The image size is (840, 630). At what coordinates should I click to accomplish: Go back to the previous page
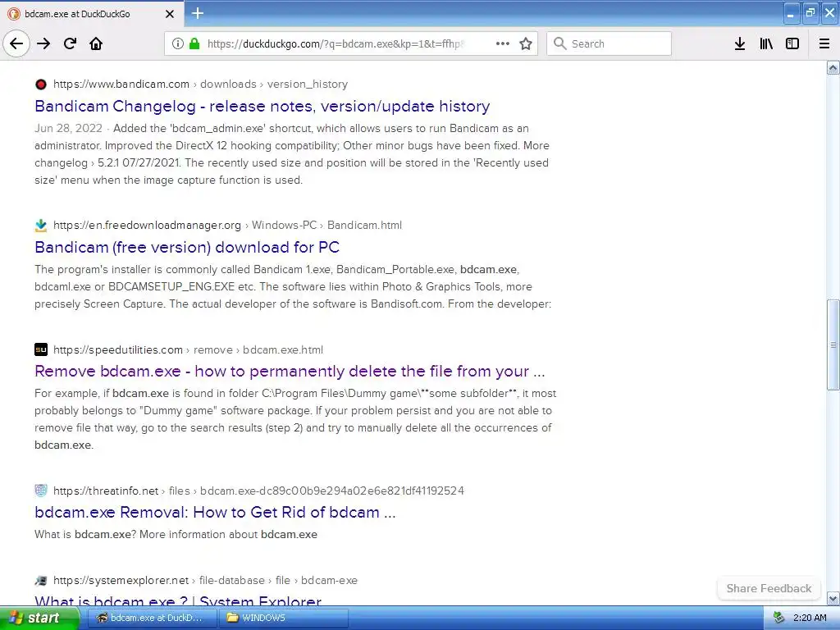coord(16,44)
